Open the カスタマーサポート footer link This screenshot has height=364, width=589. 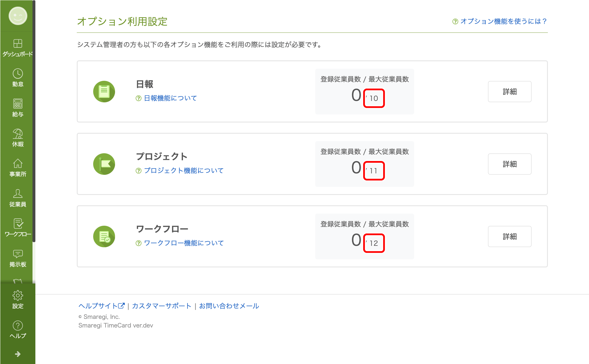(x=162, y=306)
